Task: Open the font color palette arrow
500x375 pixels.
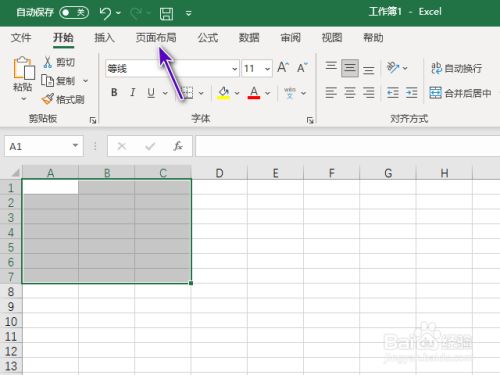Action: click(x=268, y=93)
